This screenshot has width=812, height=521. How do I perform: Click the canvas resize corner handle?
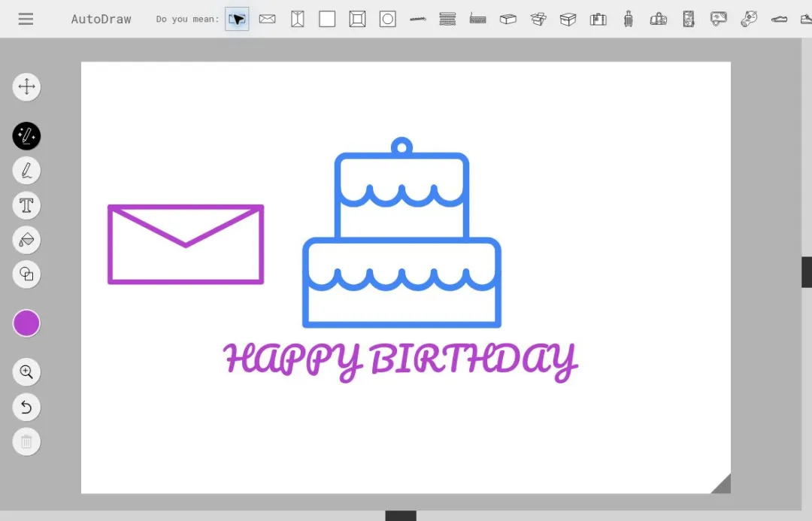tap(722, 485)
